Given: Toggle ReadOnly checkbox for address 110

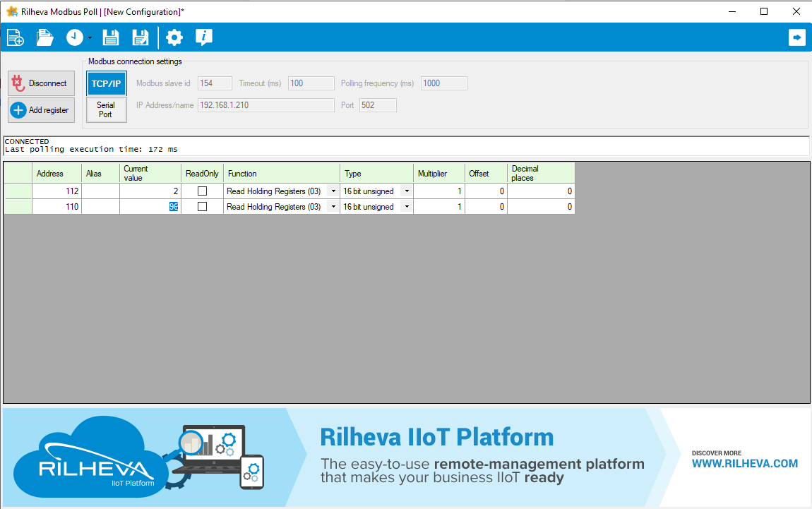Looking at the screenshot, I should (x=202, y=207).
